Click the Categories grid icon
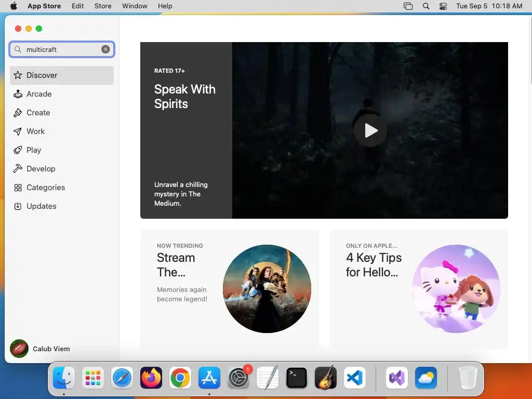Viewport: 532px width, 399px height. pos(18,187)
